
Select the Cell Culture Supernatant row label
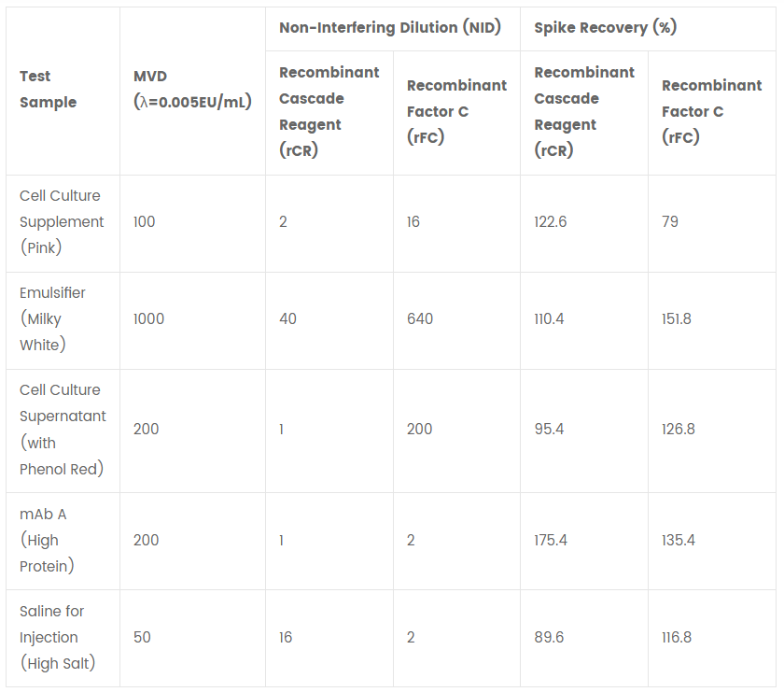click(x=63, y=430)
